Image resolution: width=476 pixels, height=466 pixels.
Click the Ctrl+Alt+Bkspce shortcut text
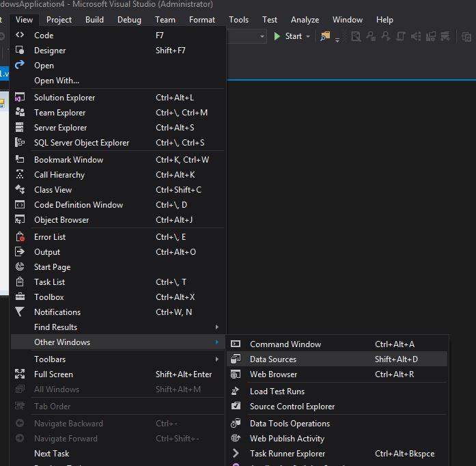pos(405,453)
